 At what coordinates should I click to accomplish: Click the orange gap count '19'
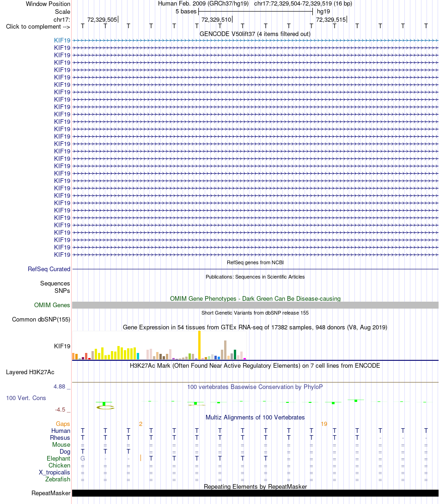click(x=324, y=424)
